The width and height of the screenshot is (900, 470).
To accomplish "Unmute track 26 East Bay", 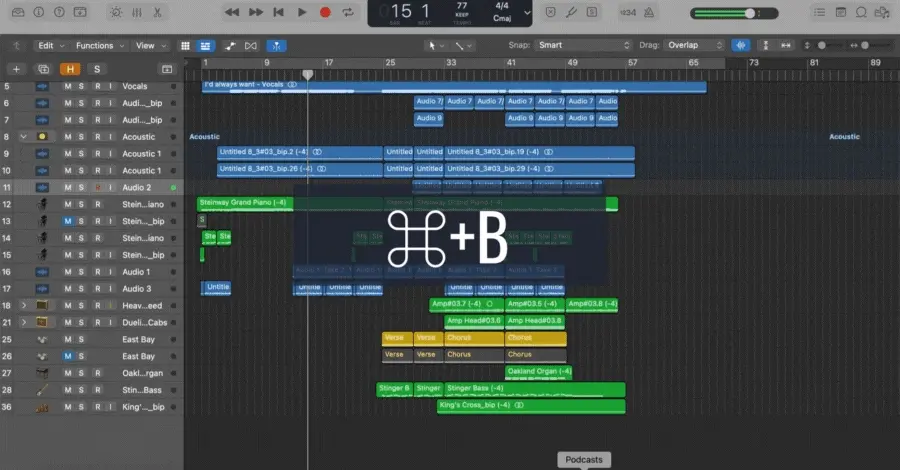I will (x=68, y=356).
